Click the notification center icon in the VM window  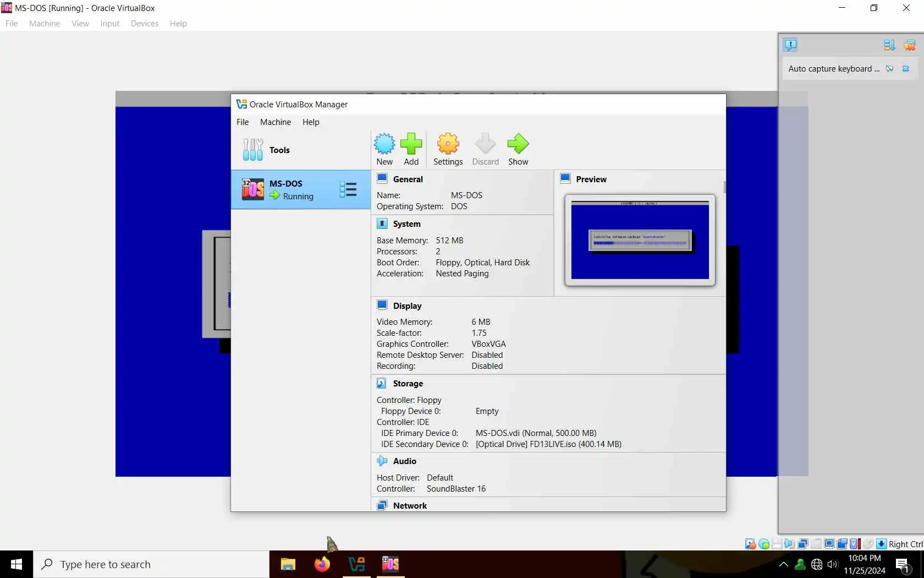[x=790, y=45]
